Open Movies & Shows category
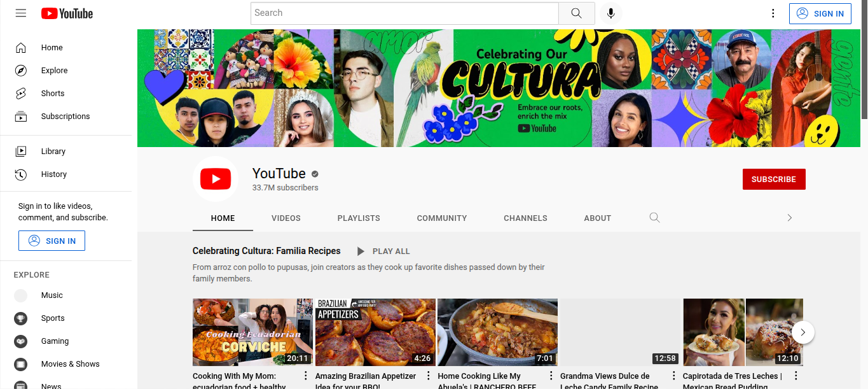The height and width of the screenshot is (389, 868). click(x=66, y=364)
